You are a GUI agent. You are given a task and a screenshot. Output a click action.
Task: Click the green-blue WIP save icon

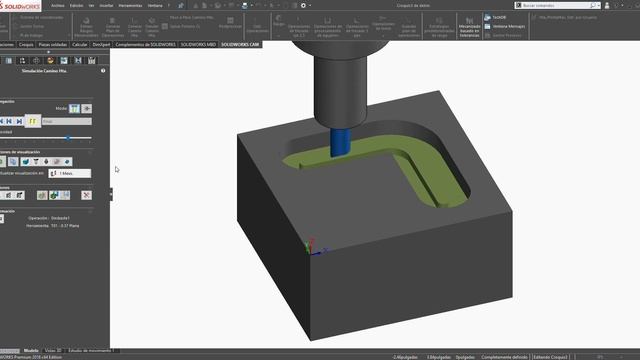54,196
